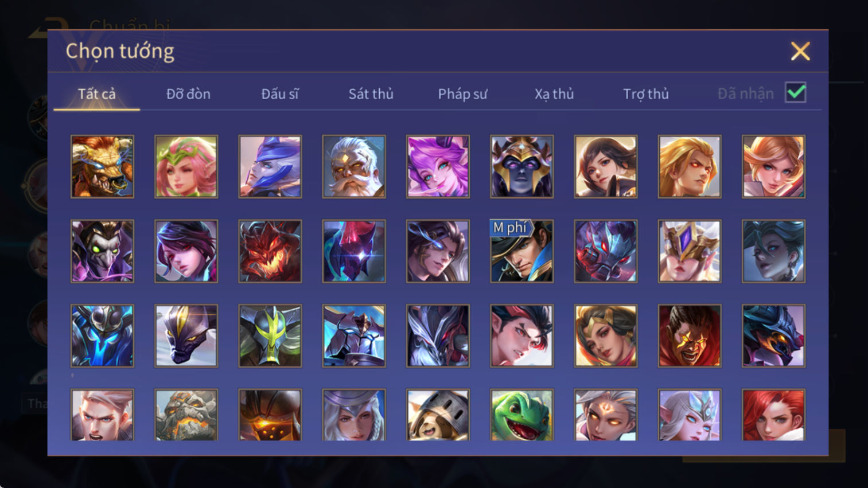Switch to the Đỡ đòn tab
This screenshot has height=488, width=868.
pyautogui.click(x=188, y=94)
